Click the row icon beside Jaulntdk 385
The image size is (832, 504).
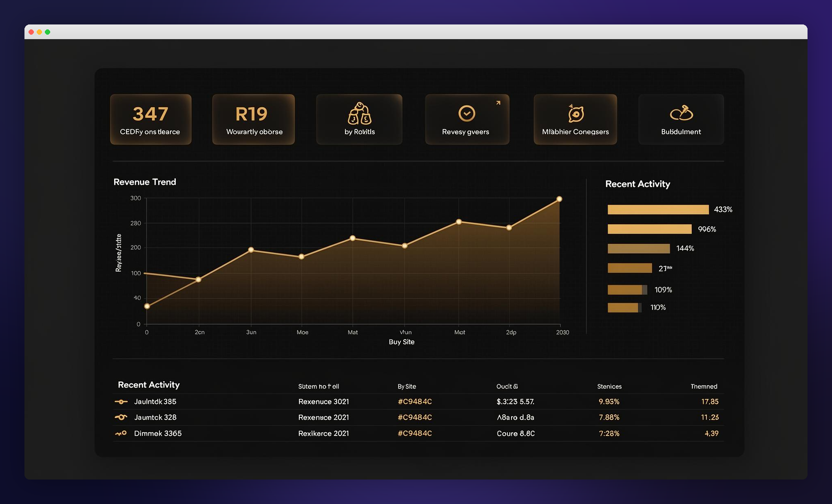(121, 402)
